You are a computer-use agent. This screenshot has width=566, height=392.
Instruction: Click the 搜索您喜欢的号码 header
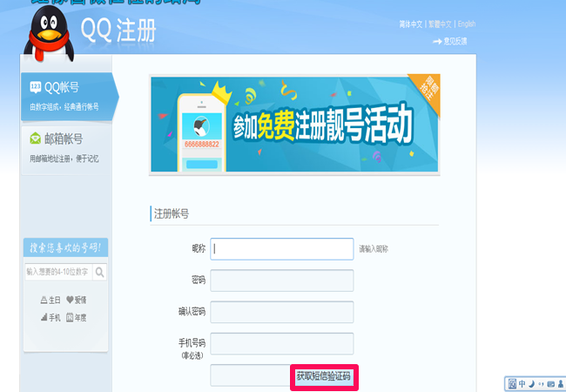click(65, 247)
